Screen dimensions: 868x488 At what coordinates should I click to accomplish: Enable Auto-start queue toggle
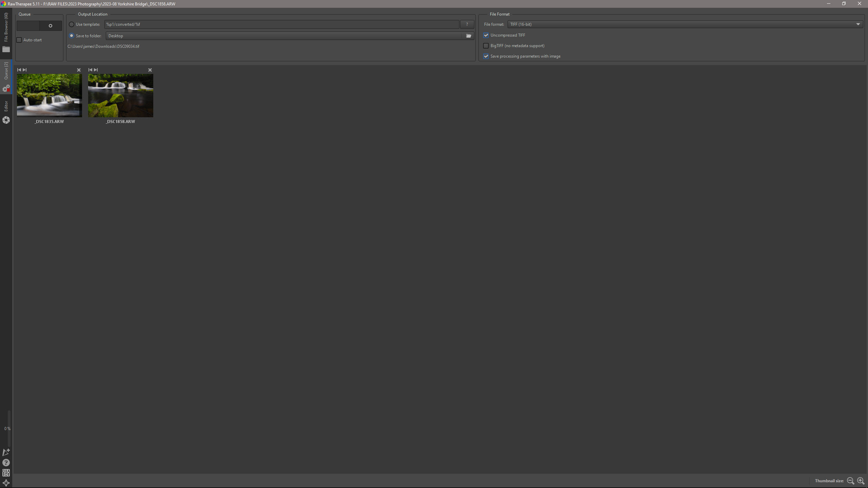(19, 40)
